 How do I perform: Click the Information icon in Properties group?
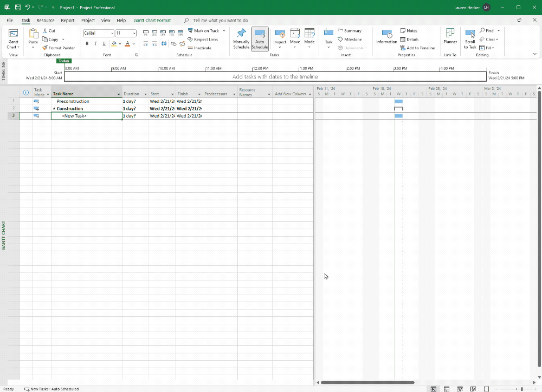tap(386, 34)
